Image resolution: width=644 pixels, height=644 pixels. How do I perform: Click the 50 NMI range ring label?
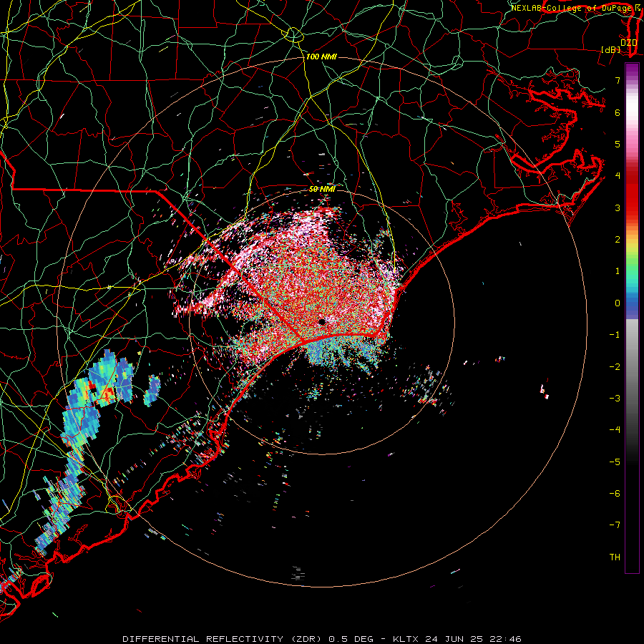323,190
